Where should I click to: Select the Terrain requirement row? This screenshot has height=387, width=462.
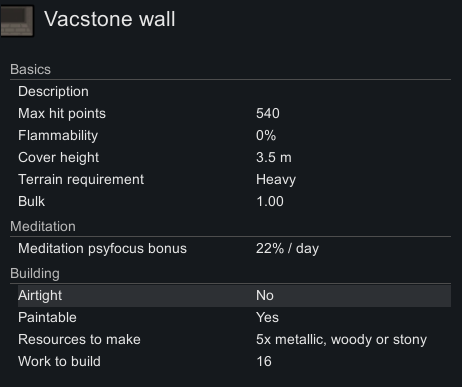point(234,179)
